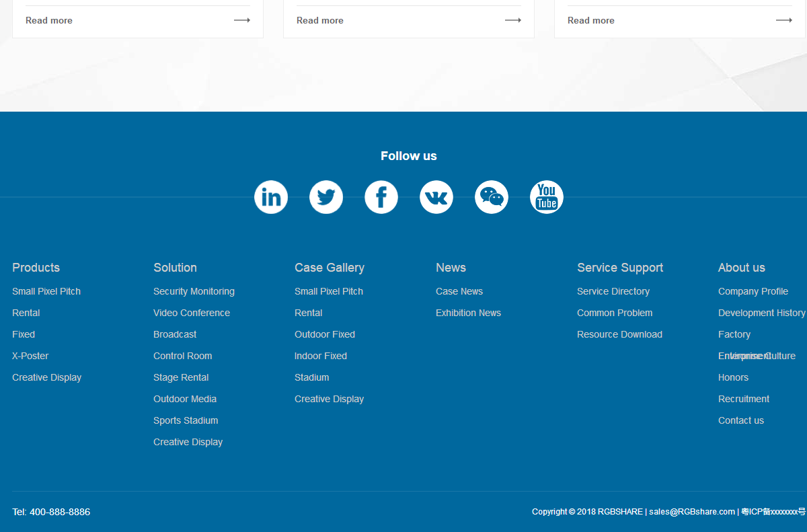807x532 pixels.
Task: Open Company Profile under About us
Action: click(753, 291)
